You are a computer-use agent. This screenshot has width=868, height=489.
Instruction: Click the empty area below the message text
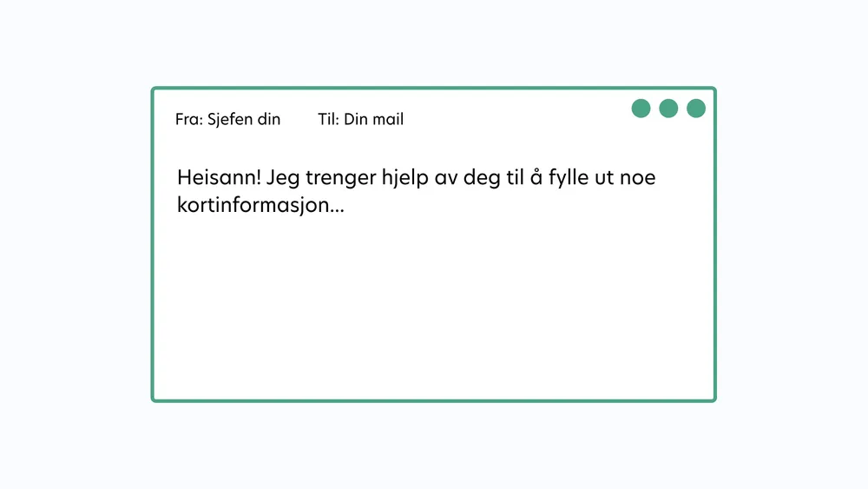click(434, 313)
